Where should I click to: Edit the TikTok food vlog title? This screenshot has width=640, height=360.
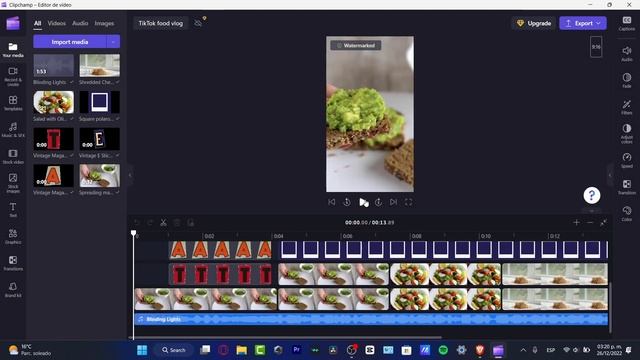coord(160,23)
